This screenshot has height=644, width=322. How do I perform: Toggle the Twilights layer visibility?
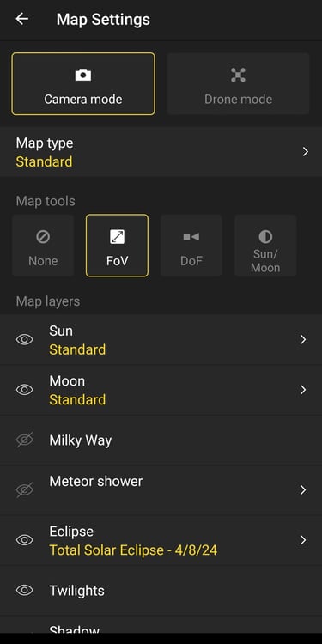(x=25, y=591)
